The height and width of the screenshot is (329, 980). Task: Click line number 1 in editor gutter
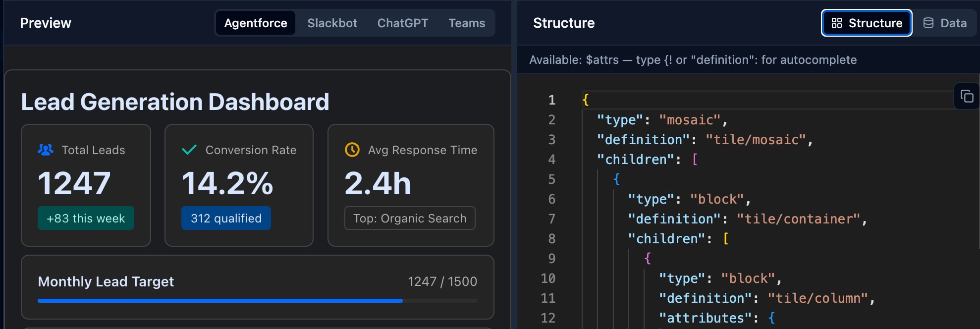(551, 100)
